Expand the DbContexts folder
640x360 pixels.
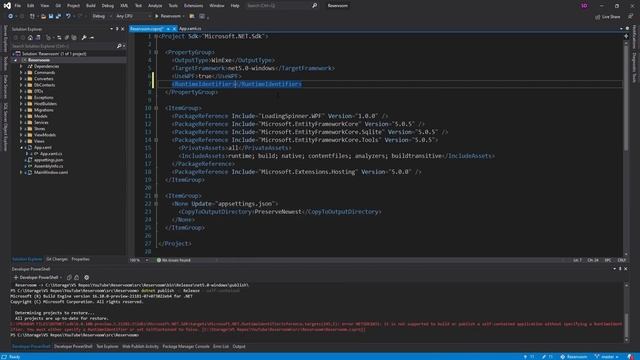point(21,85)
